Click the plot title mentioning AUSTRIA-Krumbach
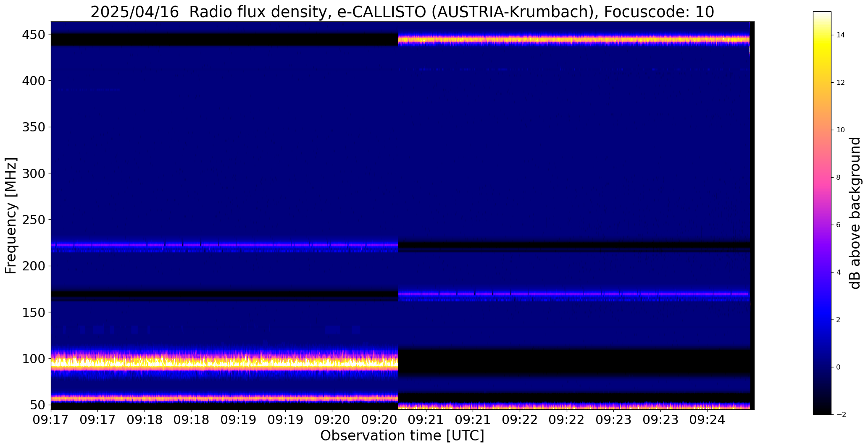Viewport: 868px width, 448px height. 402,12
